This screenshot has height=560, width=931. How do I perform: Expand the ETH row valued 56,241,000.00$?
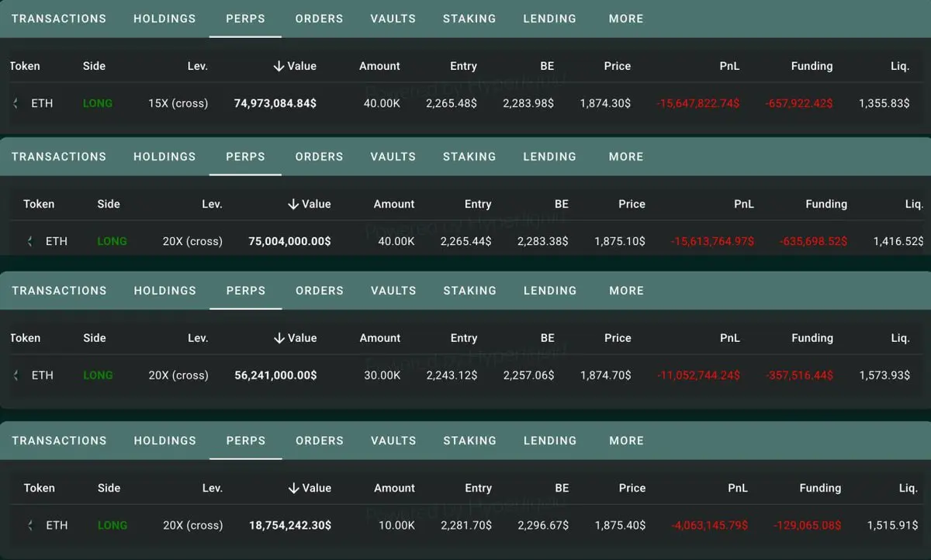(x=16, y=375)
